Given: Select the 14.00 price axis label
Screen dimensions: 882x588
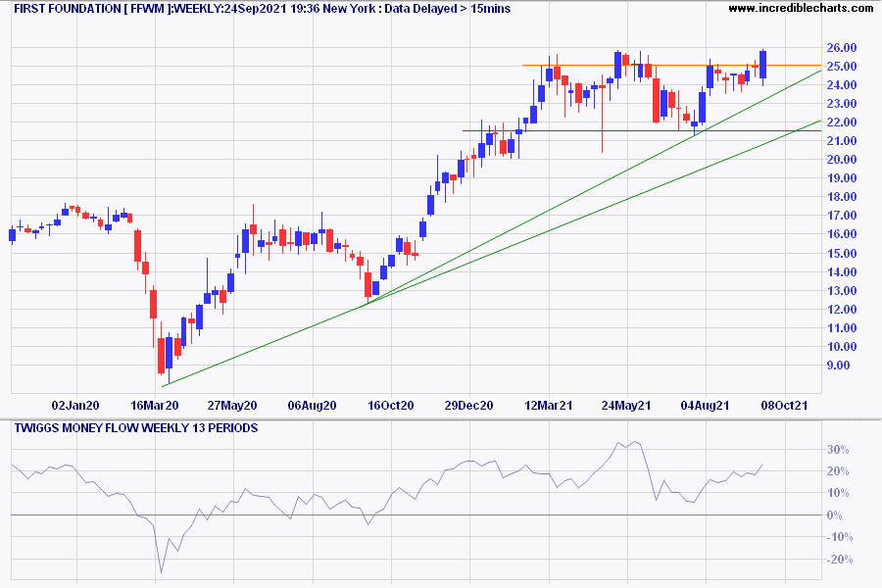Looking at the screenshot, I should 842,272.
